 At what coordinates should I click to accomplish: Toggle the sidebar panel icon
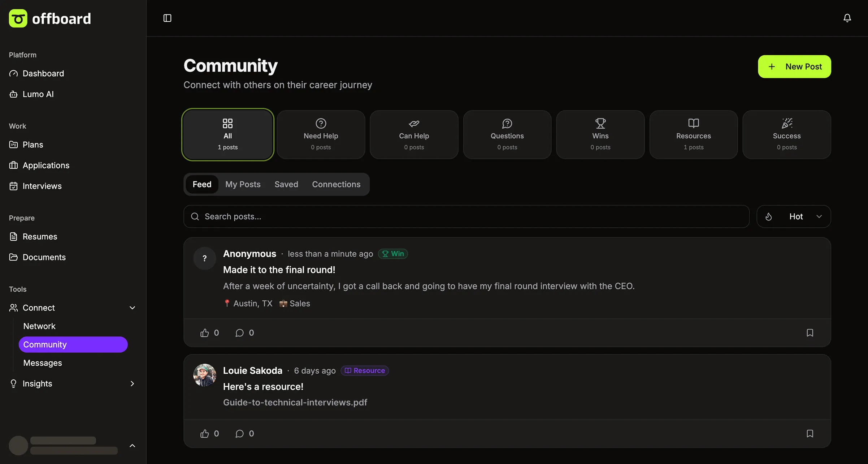pyautogui.click(x=167, y=18)
